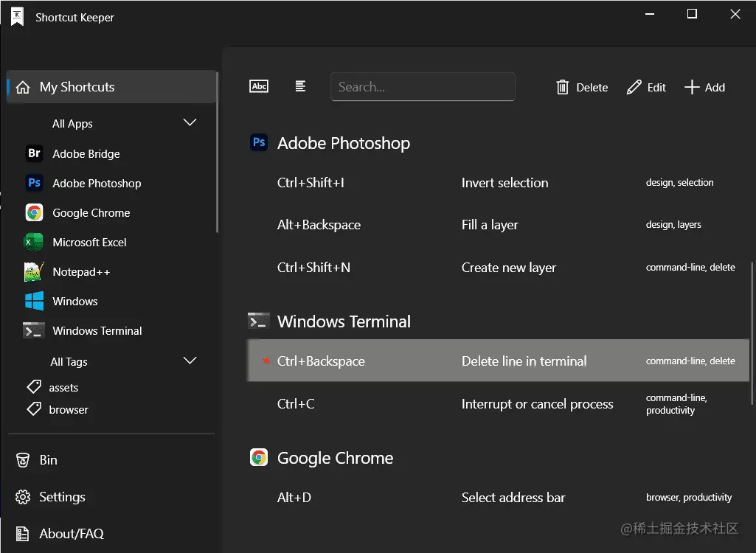
Task: Click the Delete button label
Action: [592, 87]
